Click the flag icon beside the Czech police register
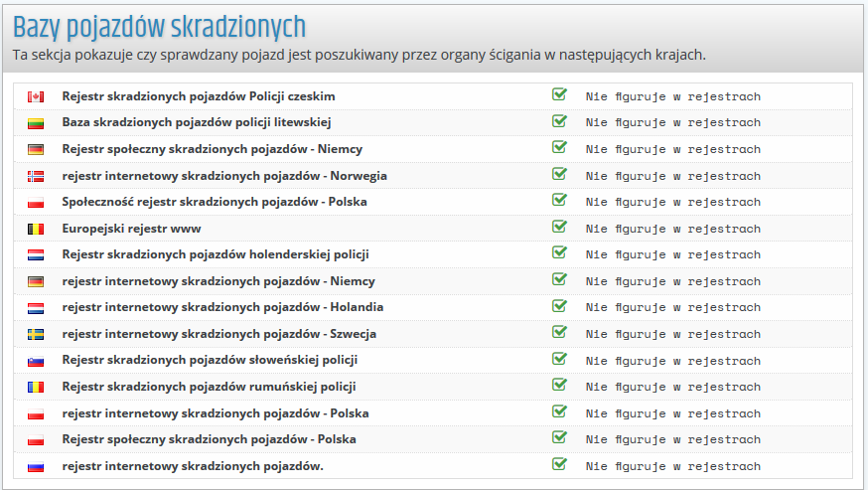Screen dimensions: 868x490 coord(36,96)
